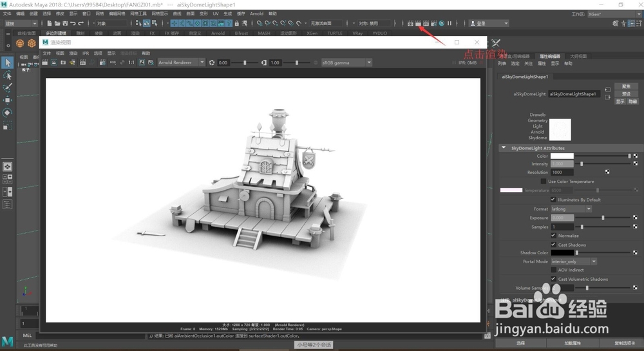Click the hide button in Attribute Editor
This screenshot has height=351, width=644.
click(632, 101)
